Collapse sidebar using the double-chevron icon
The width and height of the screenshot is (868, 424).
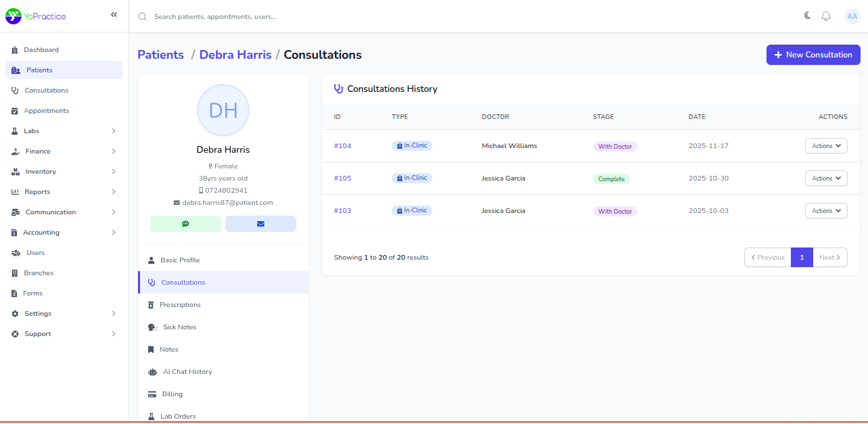coord(114,15)
